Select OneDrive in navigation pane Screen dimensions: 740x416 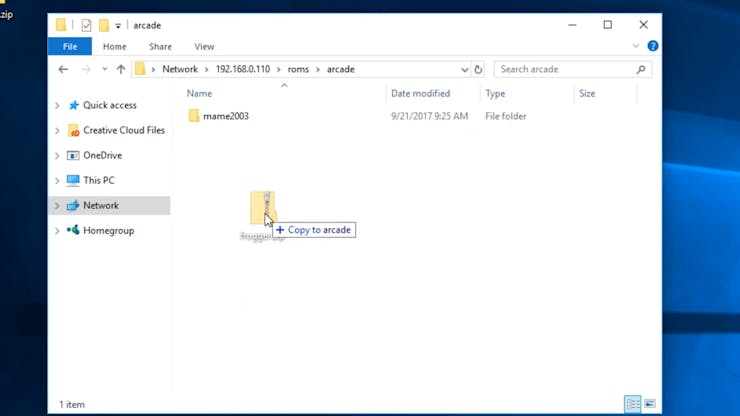[x=102, y=155]
